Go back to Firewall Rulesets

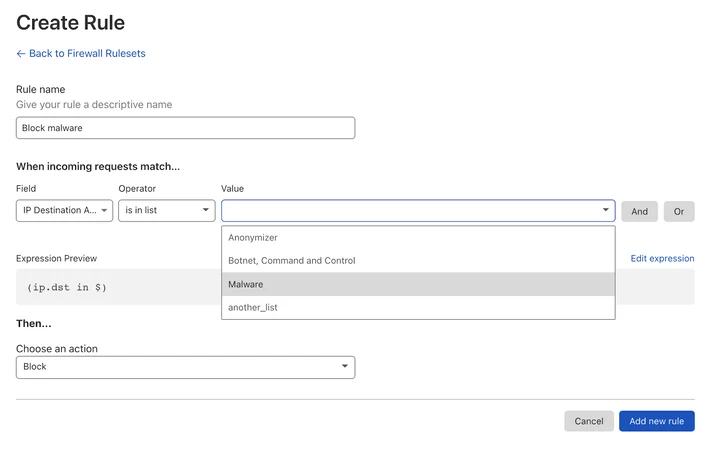[81, 53]
